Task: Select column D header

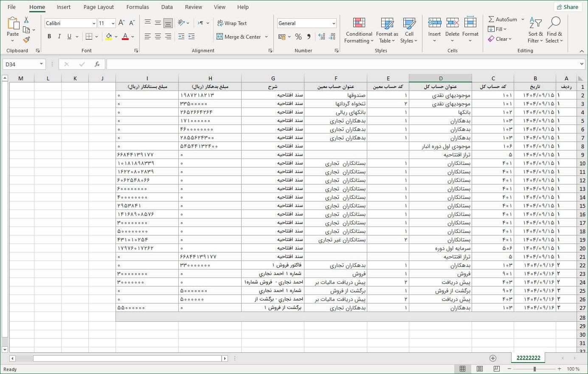Action: point(440,78)
